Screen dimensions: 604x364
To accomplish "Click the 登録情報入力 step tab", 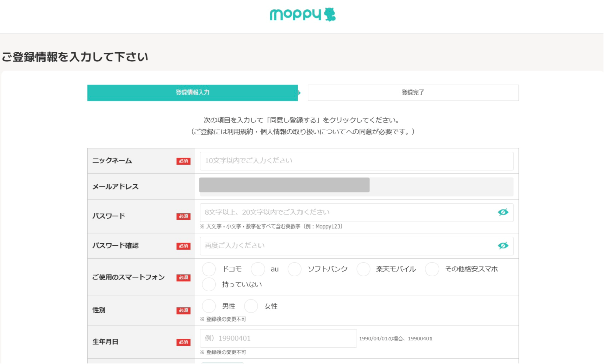I will click(192, 93).
